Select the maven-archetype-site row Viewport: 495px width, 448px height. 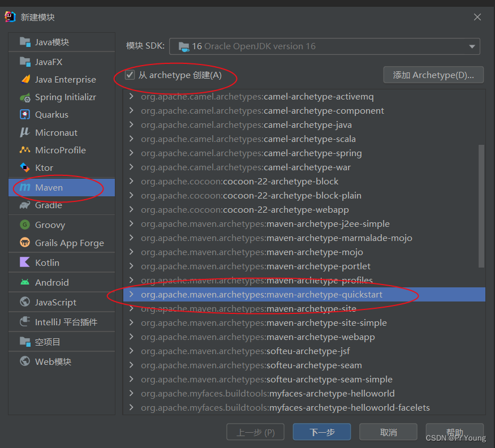(x=304, y=308)
